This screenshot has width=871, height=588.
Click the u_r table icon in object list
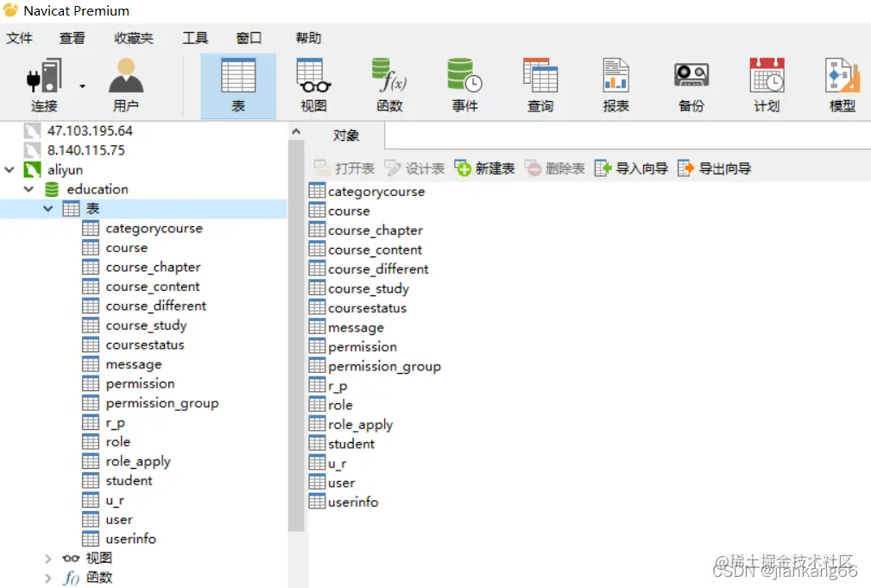point(317,463)
